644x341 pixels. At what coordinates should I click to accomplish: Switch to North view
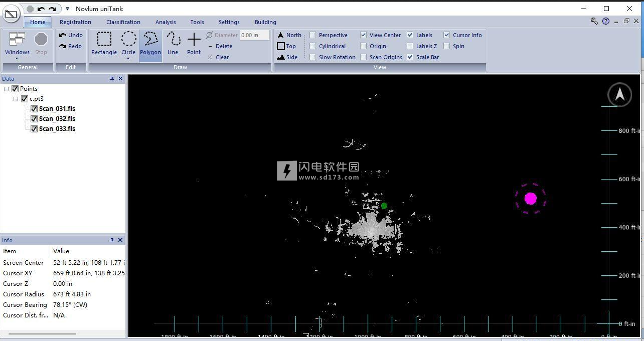289,35
